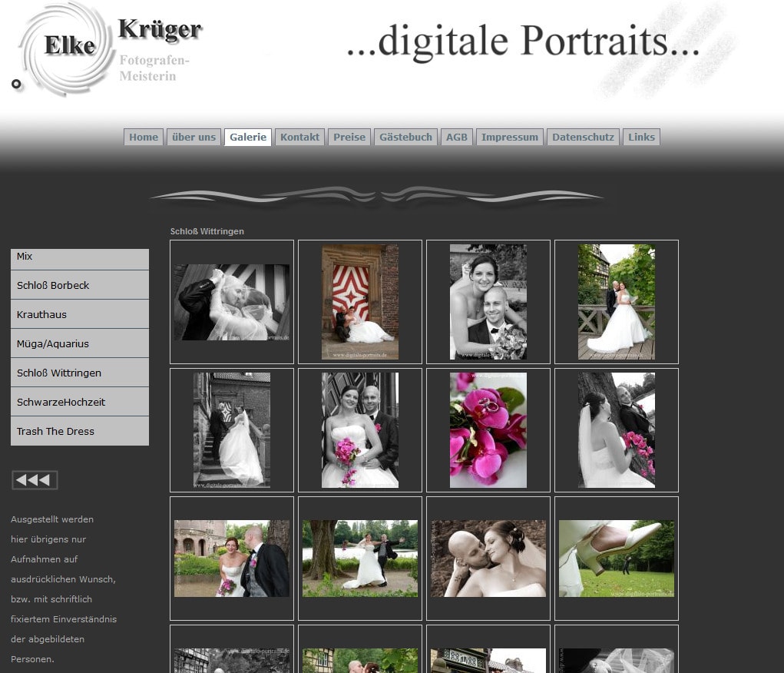Click the Elke Krüger logo
The image size is (784, 673).
point(108,50)
